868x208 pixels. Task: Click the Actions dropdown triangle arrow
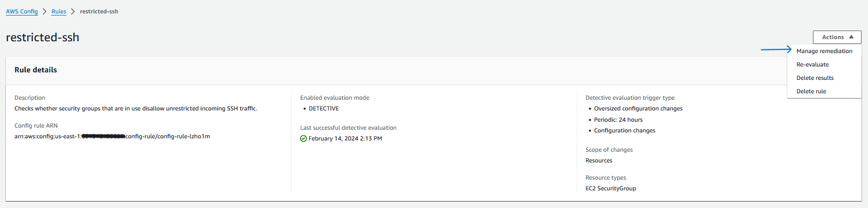coord(851,37)
